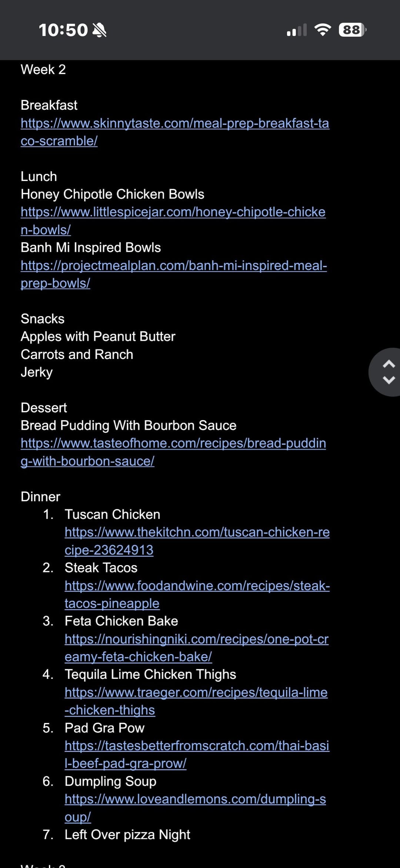Tap the Apples with Peanut Butter line

[98, 337]
